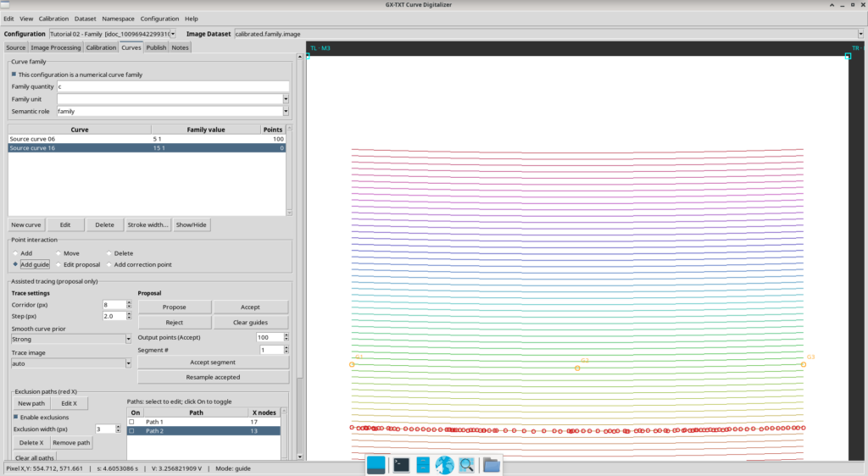Click the Reject button

[175, 323]
